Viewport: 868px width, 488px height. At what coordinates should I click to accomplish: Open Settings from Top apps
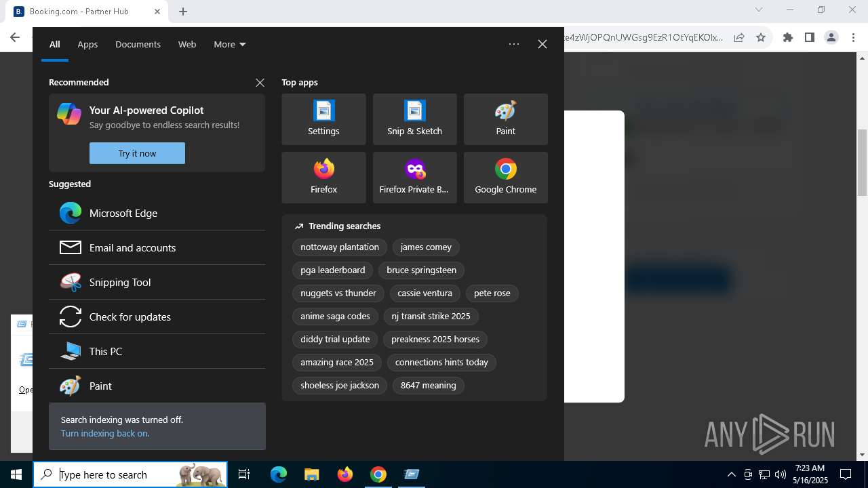[323, 119]
